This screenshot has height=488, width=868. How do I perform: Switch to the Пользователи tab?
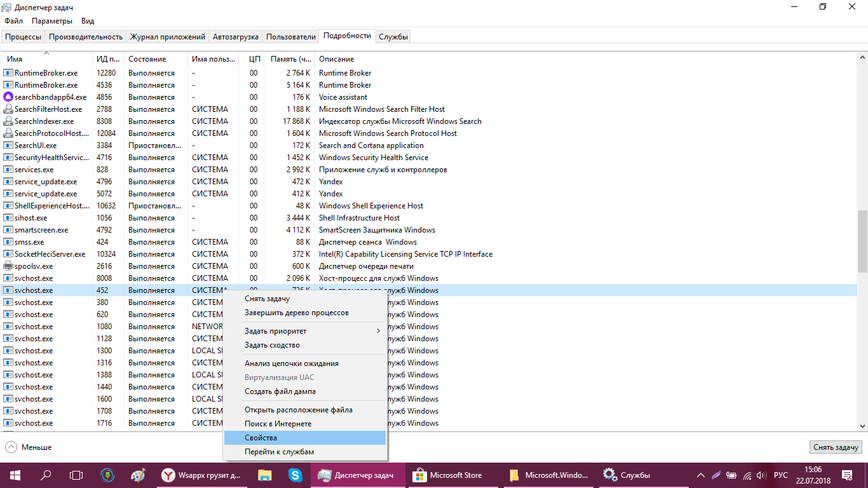click(x=291, y=37)
